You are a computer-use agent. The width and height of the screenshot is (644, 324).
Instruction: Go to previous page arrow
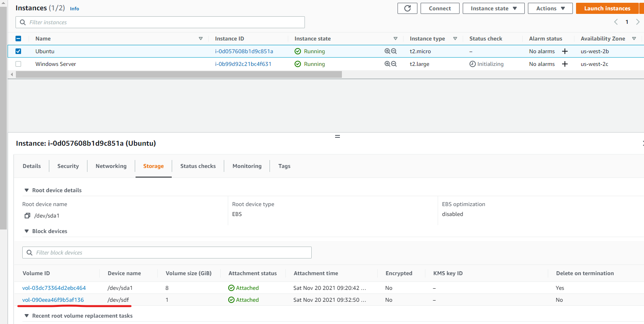[616, 22]
